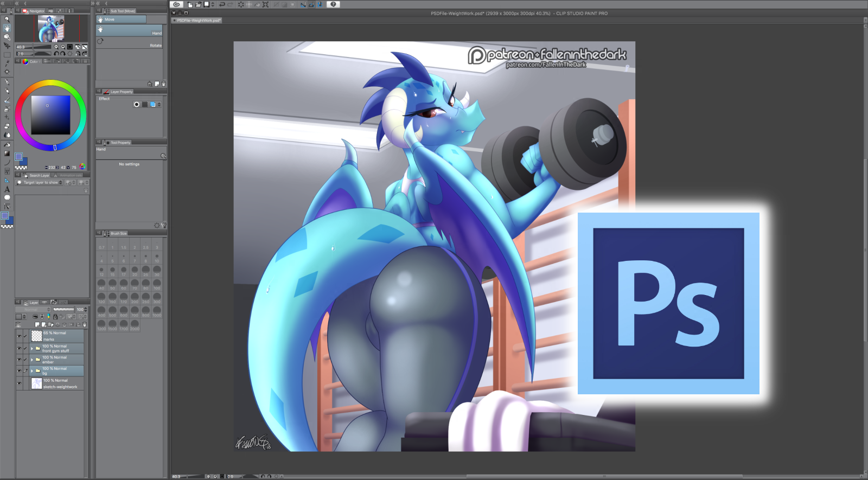868x480 pixels.
Task: Select the Eyedropper tool
Action: coord(7,63)
